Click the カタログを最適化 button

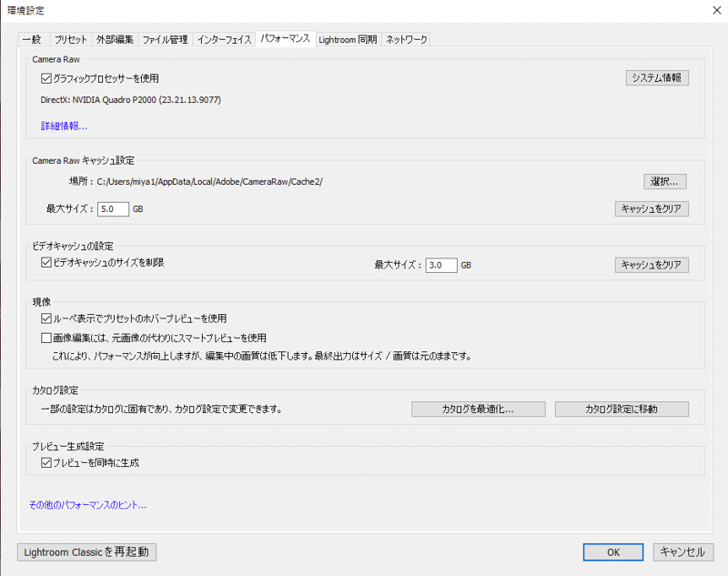click(479, 409)
